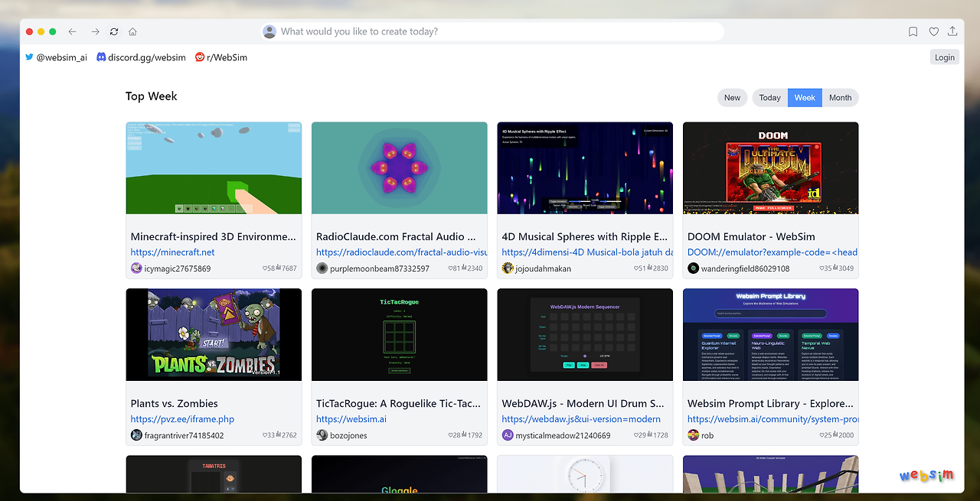Open the discord.gg/websim link
The width and height of the screenshot is (980, 501).
[147, 57]
